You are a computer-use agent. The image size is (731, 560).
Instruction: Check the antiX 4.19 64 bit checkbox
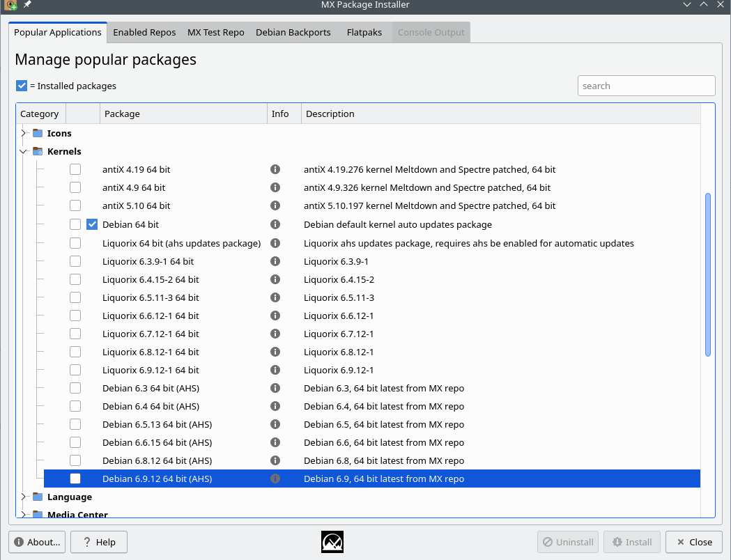(75, 169)
